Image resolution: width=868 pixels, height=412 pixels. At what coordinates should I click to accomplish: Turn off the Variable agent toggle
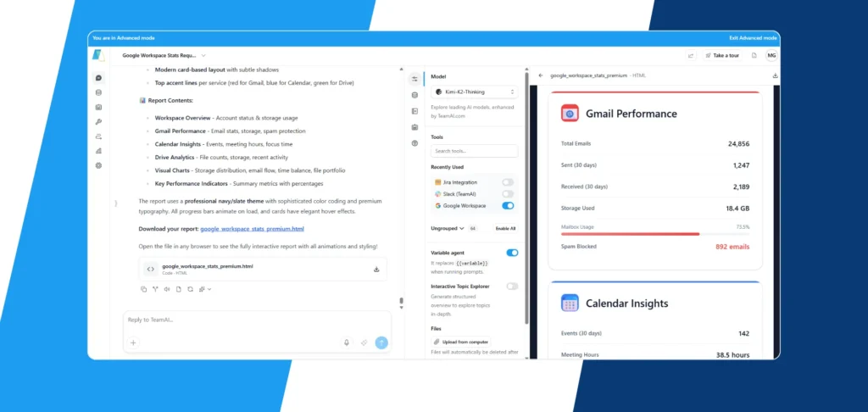tap(513, 253)
